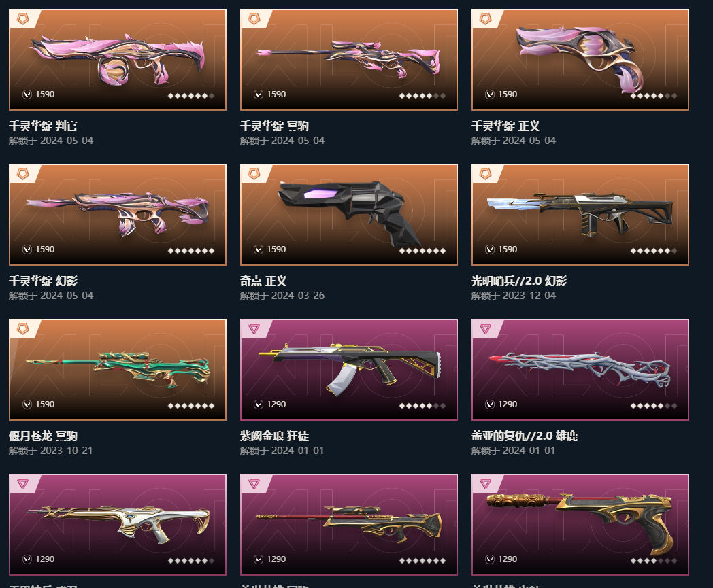This screenshot has height=588, width=713.
Task: Click the tier badge icon on 奇点 正义 card
Action: pos(254,173)
